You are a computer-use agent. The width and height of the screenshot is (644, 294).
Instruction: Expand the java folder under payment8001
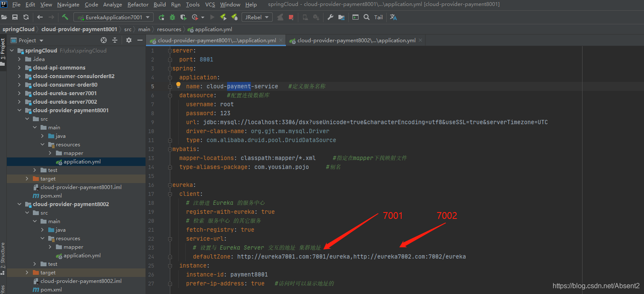coord(43,136)
